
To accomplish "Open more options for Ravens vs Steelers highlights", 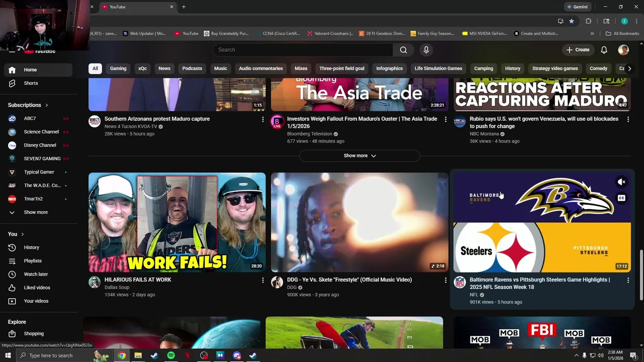I will pos(628,280).
